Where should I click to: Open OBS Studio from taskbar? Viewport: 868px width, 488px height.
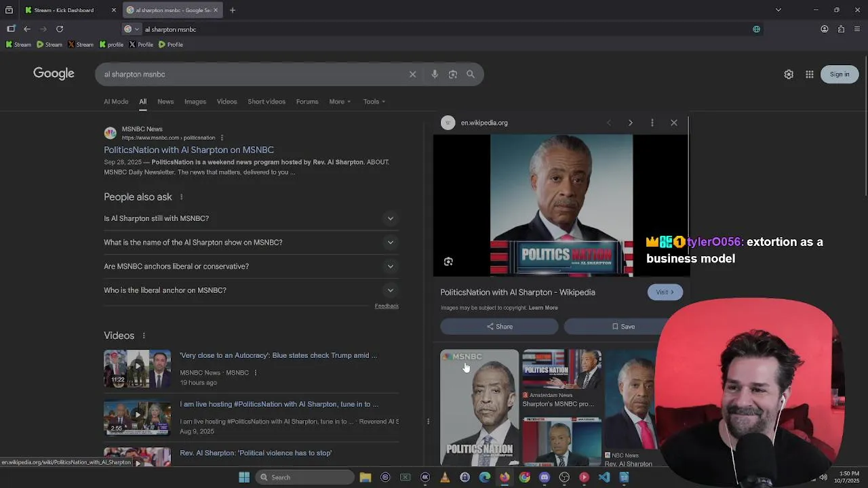[x=564, y=477]
